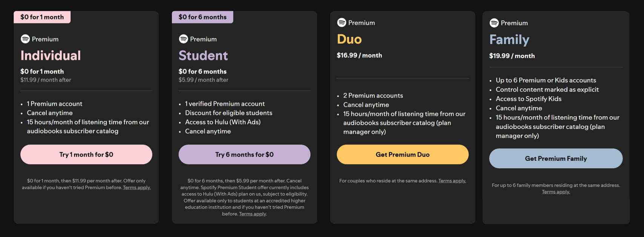Open Terms apply link in Student description

pyautogui.click(x=252, y=214)
